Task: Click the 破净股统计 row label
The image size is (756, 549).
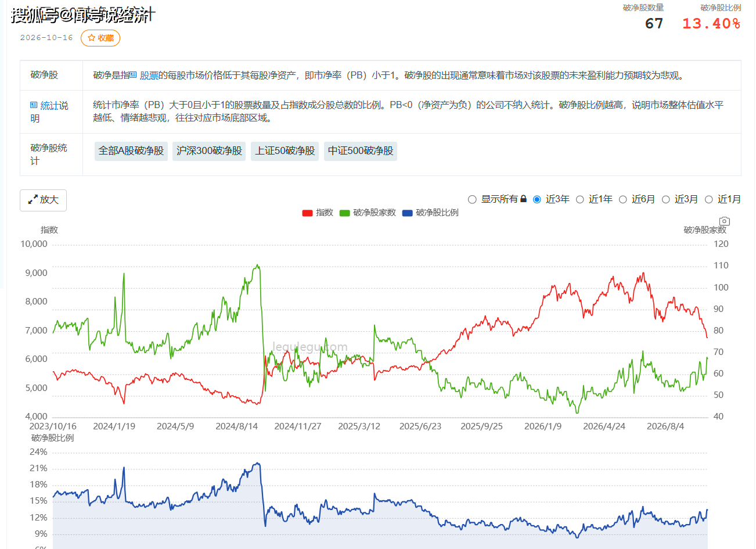Action: click(x=49, y=155)
